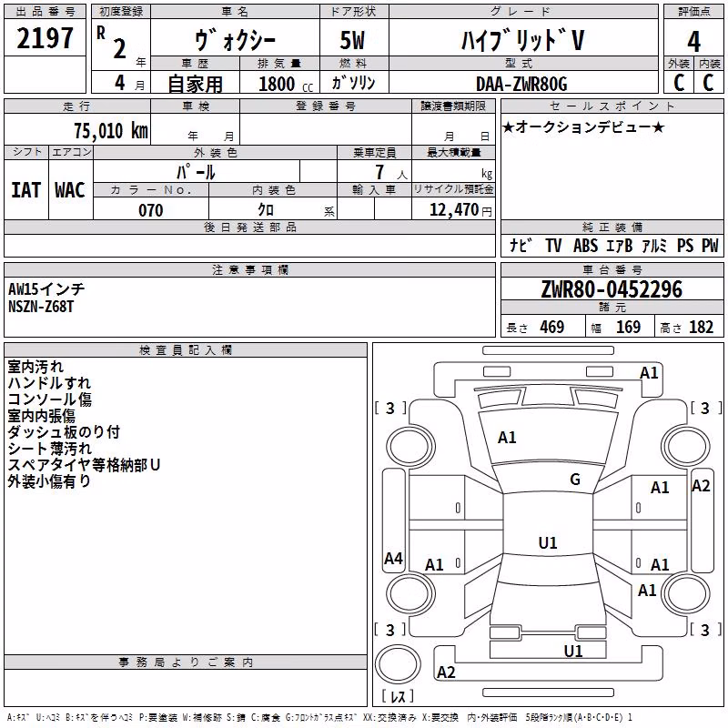Select the model code DAA-ZWR80G
Screen dimensions: 728x728
click(521, 84)
